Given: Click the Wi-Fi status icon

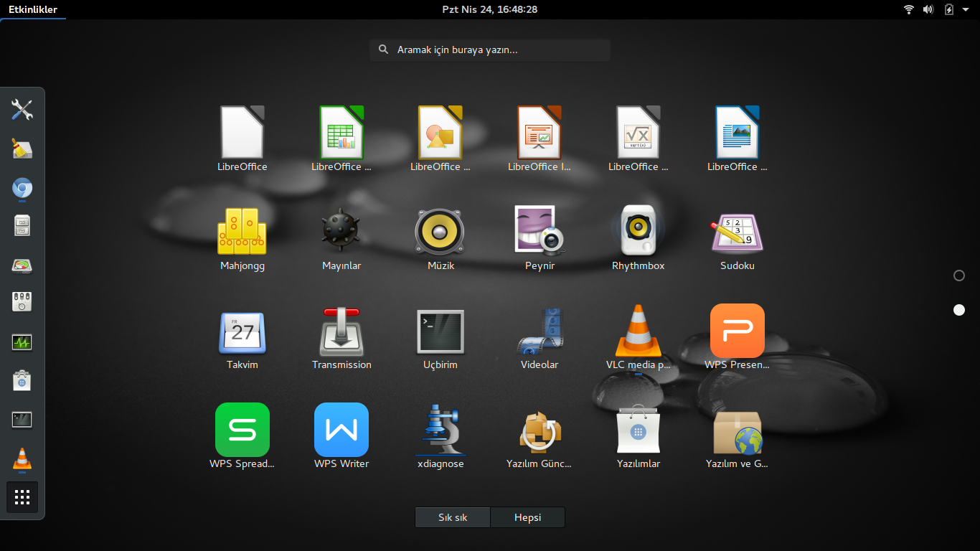Looking at the screenshot, I should [x=909, y=9].
